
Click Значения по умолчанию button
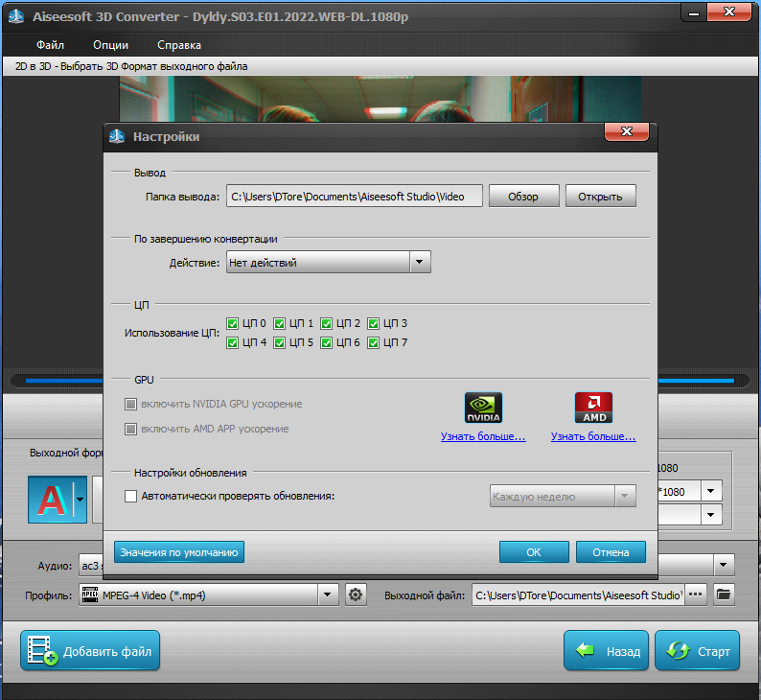point(179,552)
